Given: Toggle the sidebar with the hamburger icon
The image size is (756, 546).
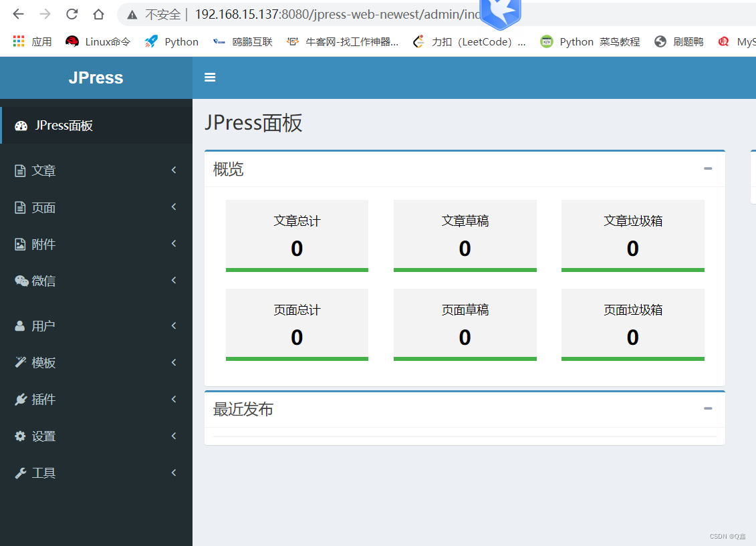Looking at the screenshot, I should pos(210,78).
